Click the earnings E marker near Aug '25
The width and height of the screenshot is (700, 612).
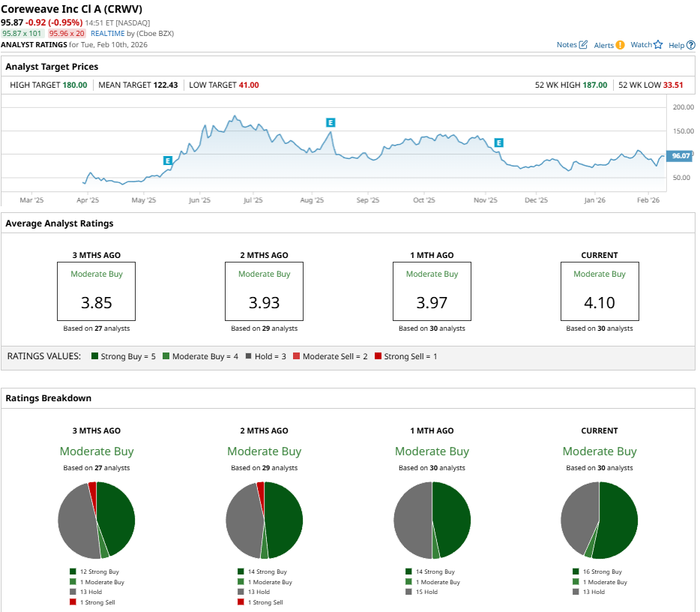coord(330,122)
